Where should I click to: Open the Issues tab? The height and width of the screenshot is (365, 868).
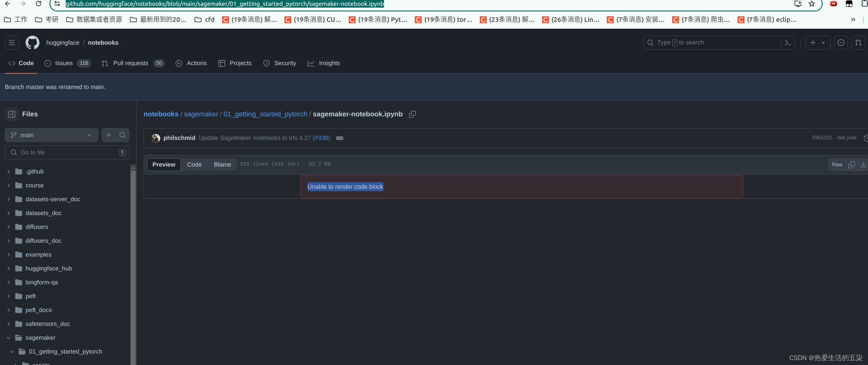(67, 63)
